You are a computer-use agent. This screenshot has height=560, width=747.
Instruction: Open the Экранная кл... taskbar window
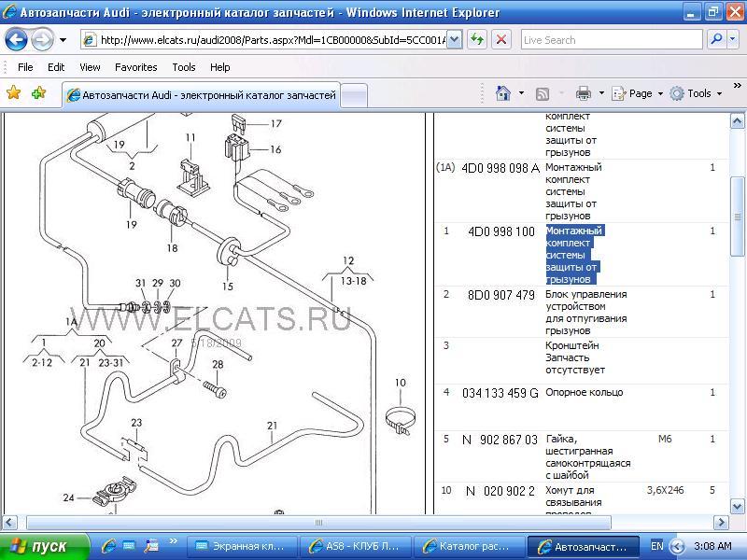[x=243, y=546]
